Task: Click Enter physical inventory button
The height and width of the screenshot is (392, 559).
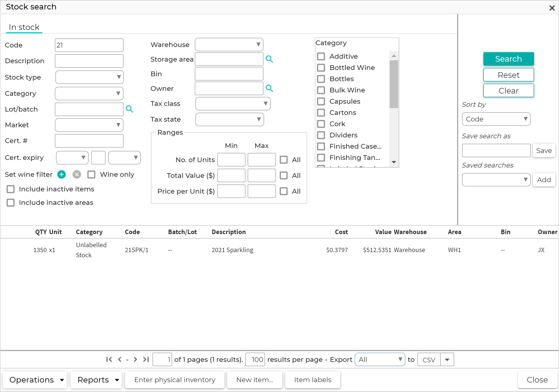Action: click(x=175, y=380)
